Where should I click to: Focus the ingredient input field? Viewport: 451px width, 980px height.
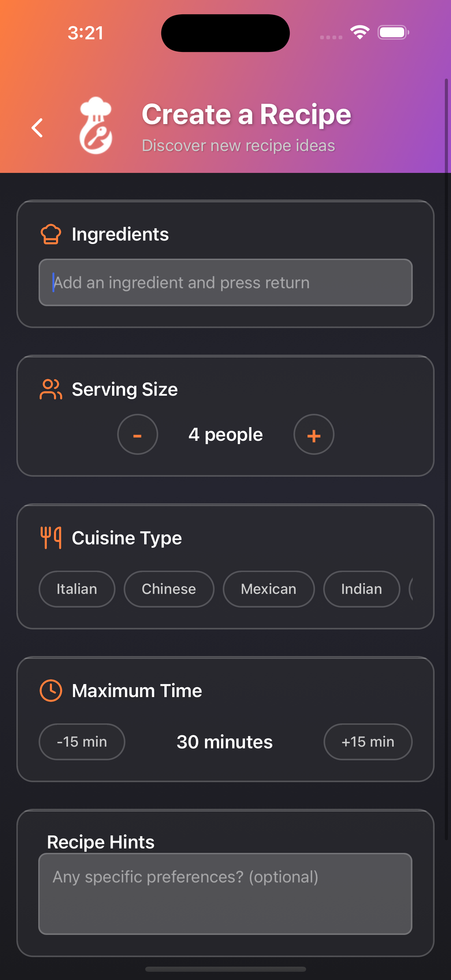click(x=225, y=282)
